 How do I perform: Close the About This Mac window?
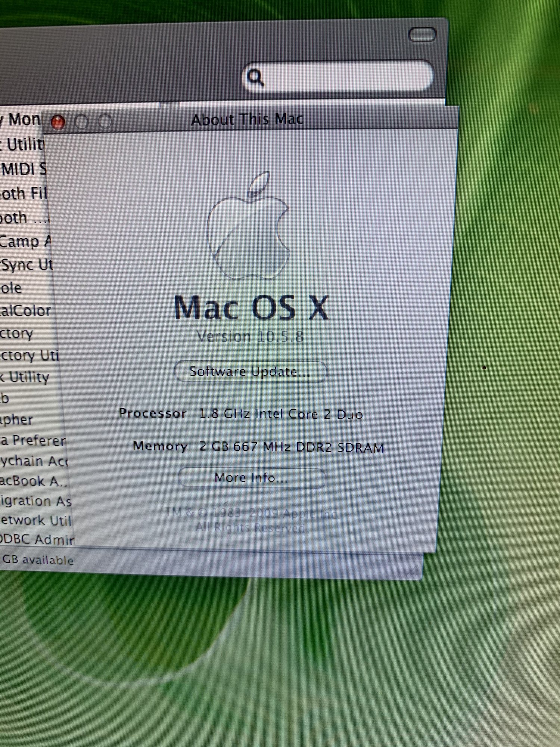58,122
